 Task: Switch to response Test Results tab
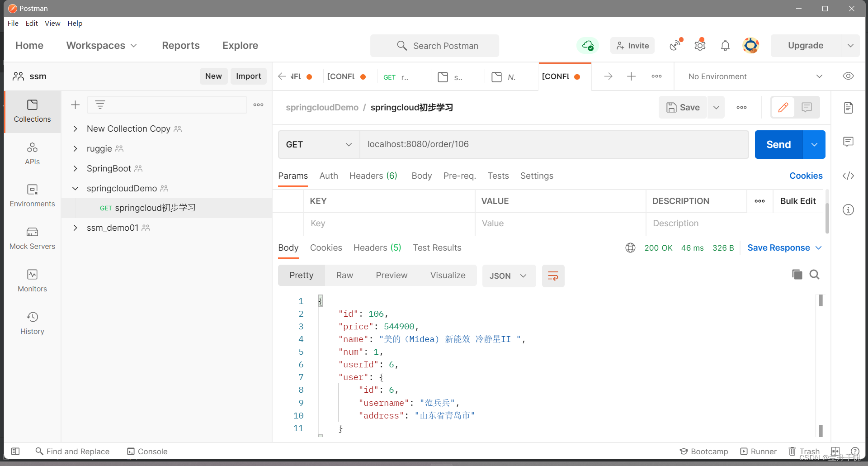[x=437, y=248]
